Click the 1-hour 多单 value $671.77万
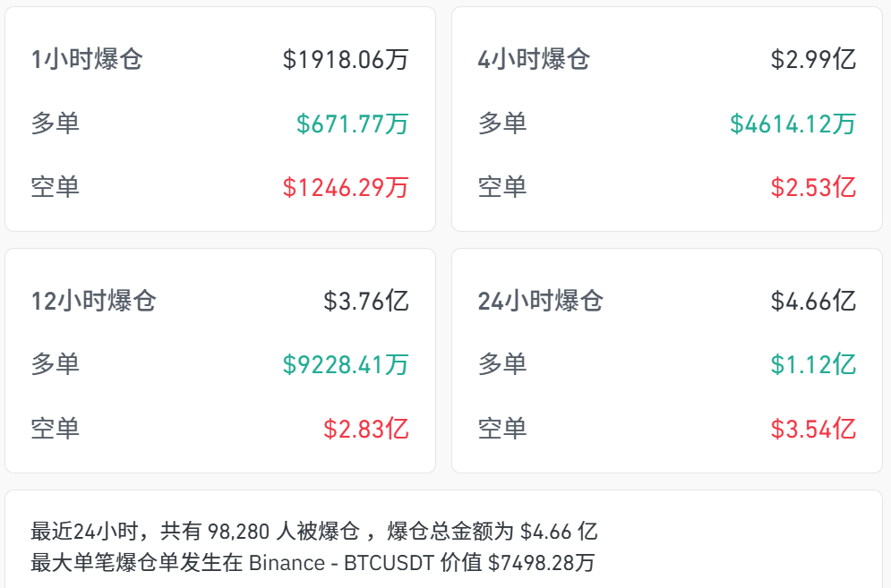The height and width of the screenshot is (588, 891). (352, 124)
